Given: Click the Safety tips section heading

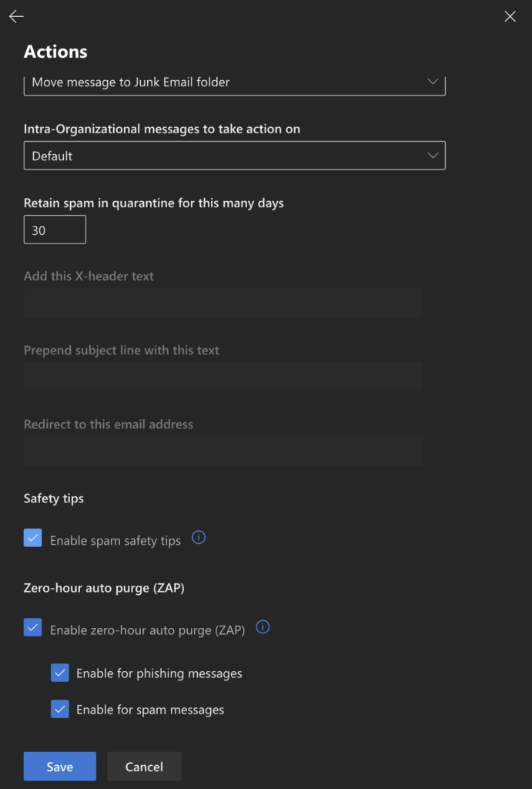Looking at the screenshot, I should (54, 499).
